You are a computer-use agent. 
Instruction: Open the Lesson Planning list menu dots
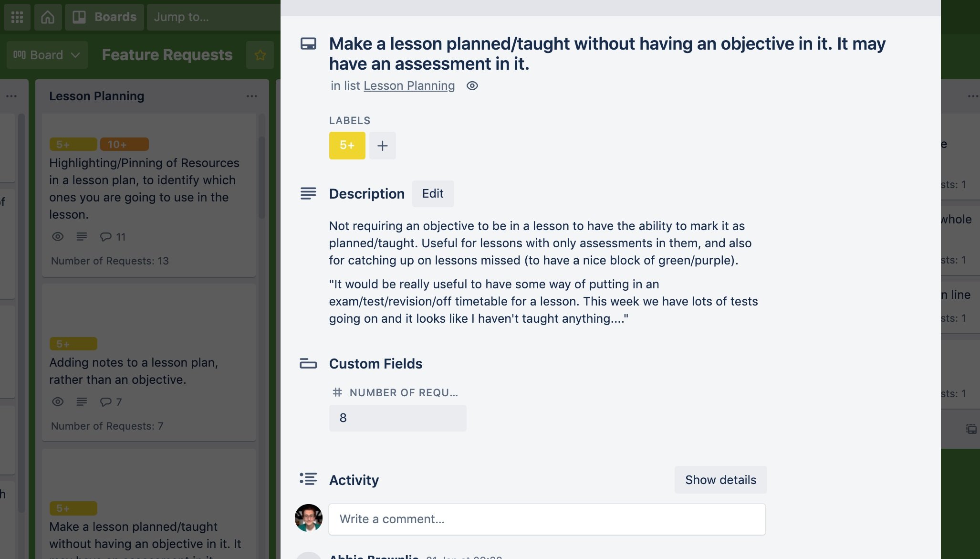[x=252, y=96]
